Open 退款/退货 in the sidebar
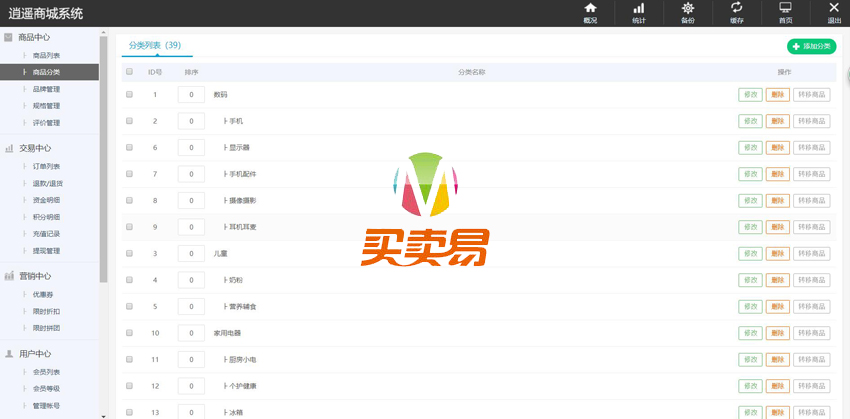Image resolution: width=850 pixels, height=419 pixels. (48, 183)
